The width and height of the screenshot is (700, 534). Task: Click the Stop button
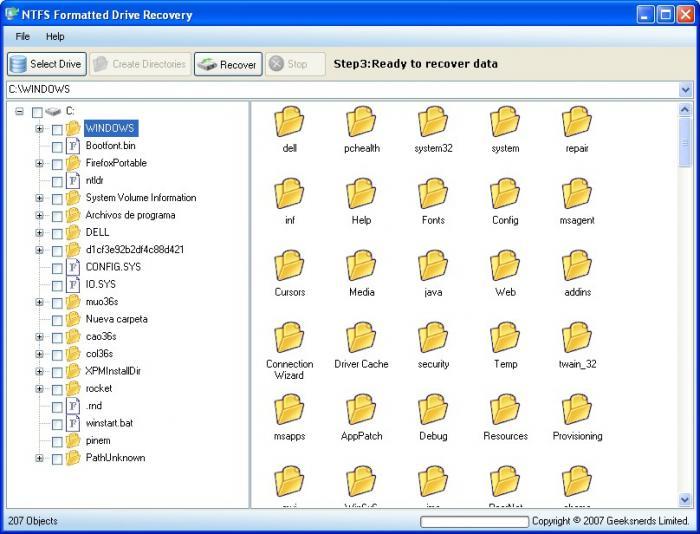coord(296,64)
